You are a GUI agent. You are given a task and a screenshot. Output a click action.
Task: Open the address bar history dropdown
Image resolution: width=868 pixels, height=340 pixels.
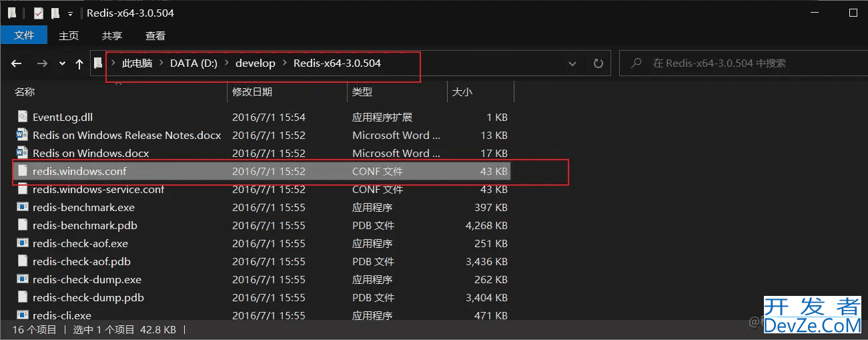[x=572, y=63]
